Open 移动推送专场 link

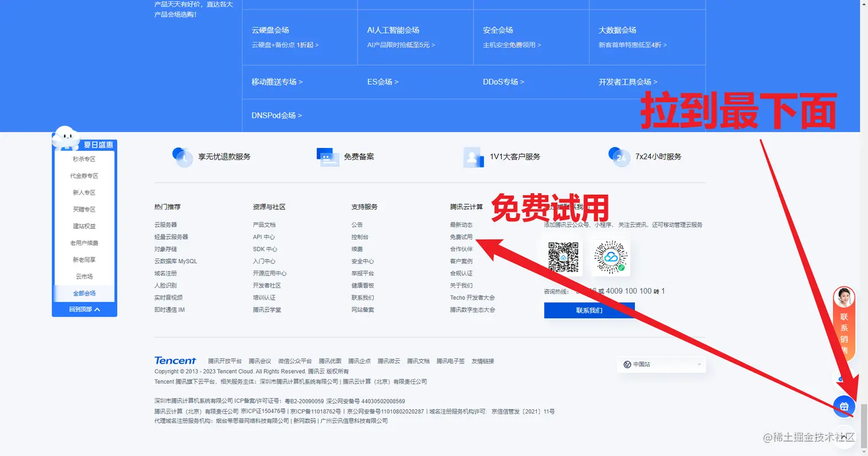277,82
